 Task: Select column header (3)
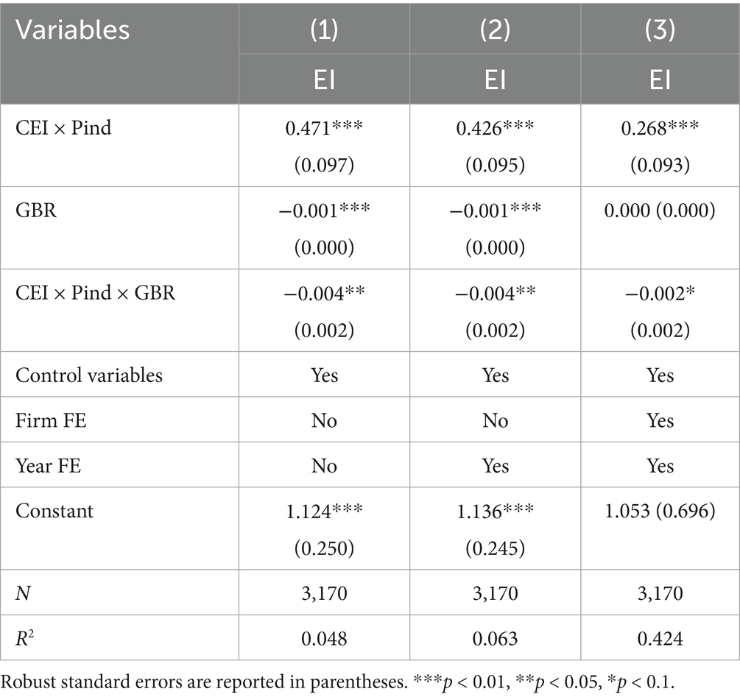click(x=660, y=29)
